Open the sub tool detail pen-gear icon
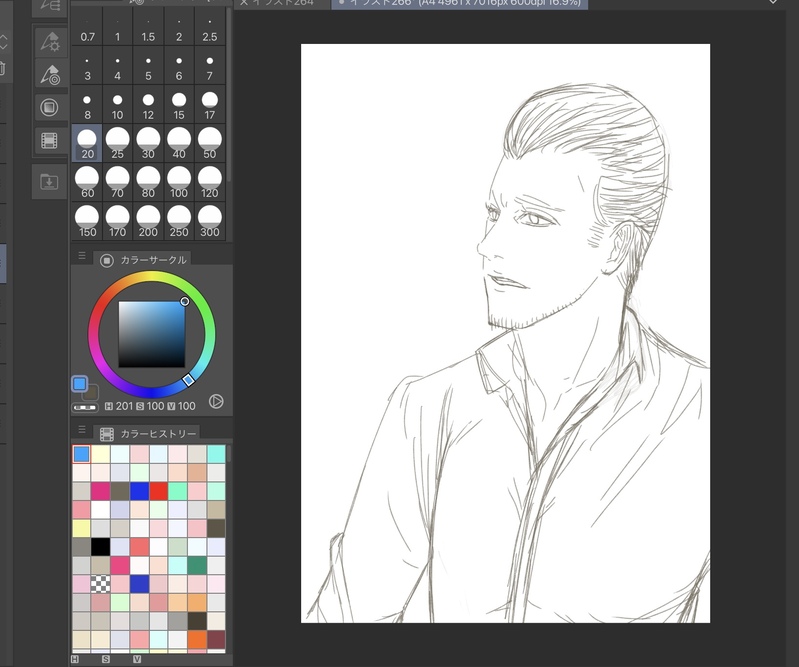The width and height of the screenshot is (799, 667). [x=49, y=41]
